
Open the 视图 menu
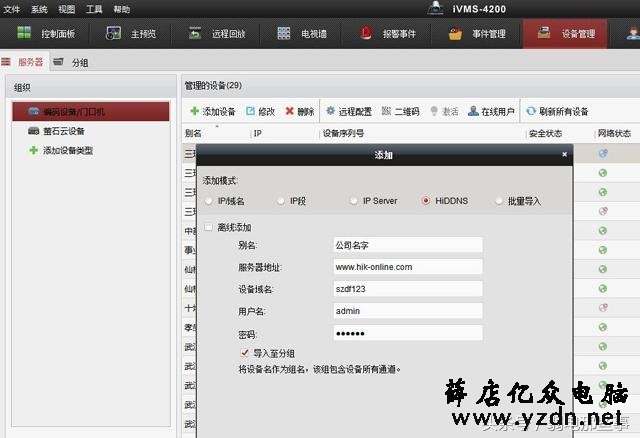point(66,9)
